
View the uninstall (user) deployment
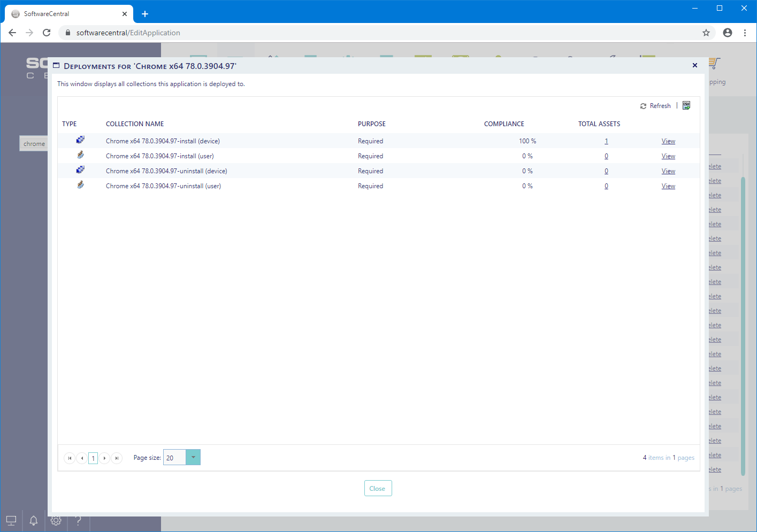[668, 186]
